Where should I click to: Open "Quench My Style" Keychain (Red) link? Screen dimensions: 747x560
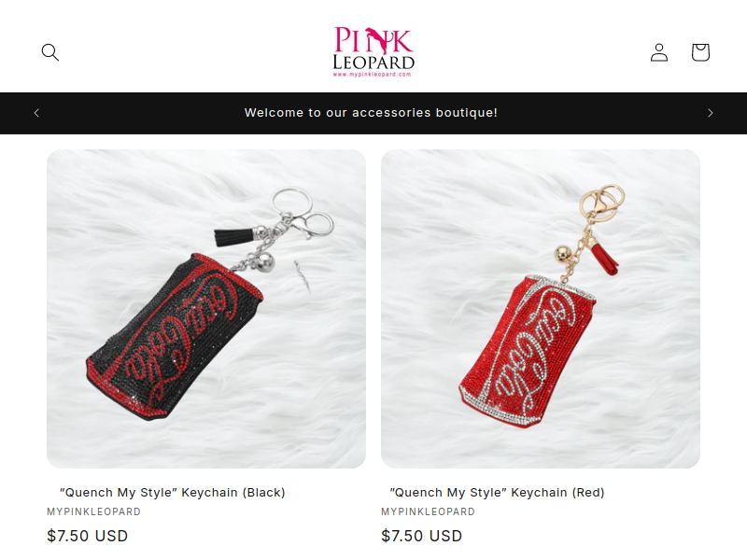(497, 493)
